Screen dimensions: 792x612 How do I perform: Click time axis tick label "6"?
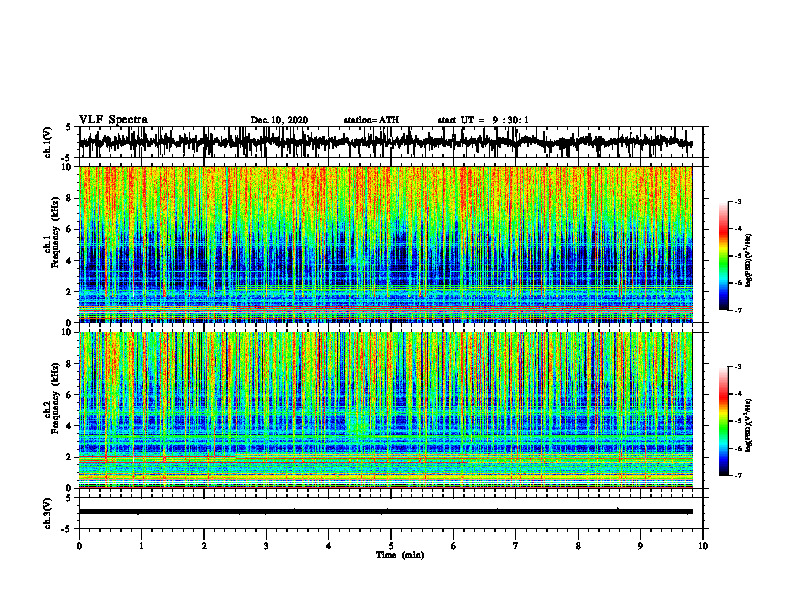point(454,546)
